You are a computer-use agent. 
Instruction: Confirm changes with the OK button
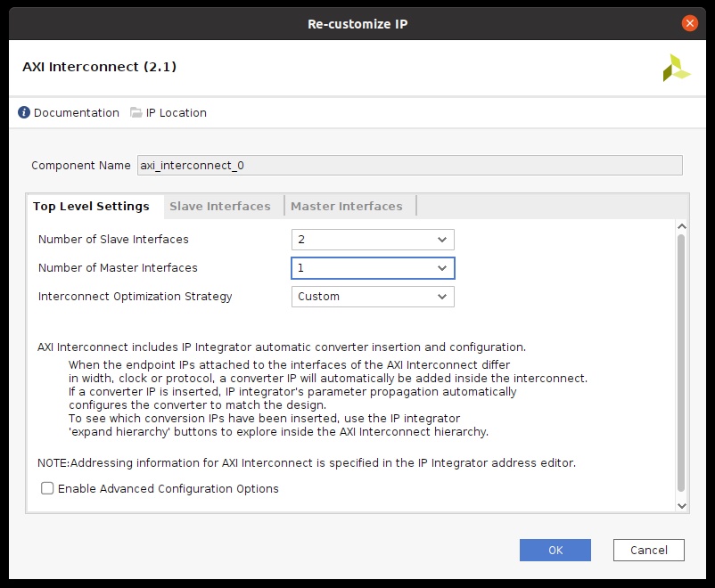[x=555, y=551]
